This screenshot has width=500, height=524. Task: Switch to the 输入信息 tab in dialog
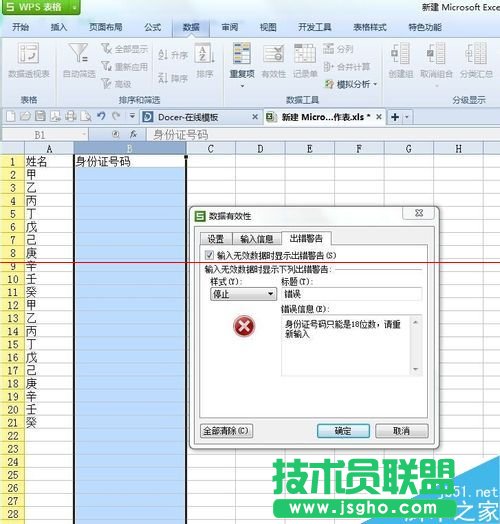(257, 239)
